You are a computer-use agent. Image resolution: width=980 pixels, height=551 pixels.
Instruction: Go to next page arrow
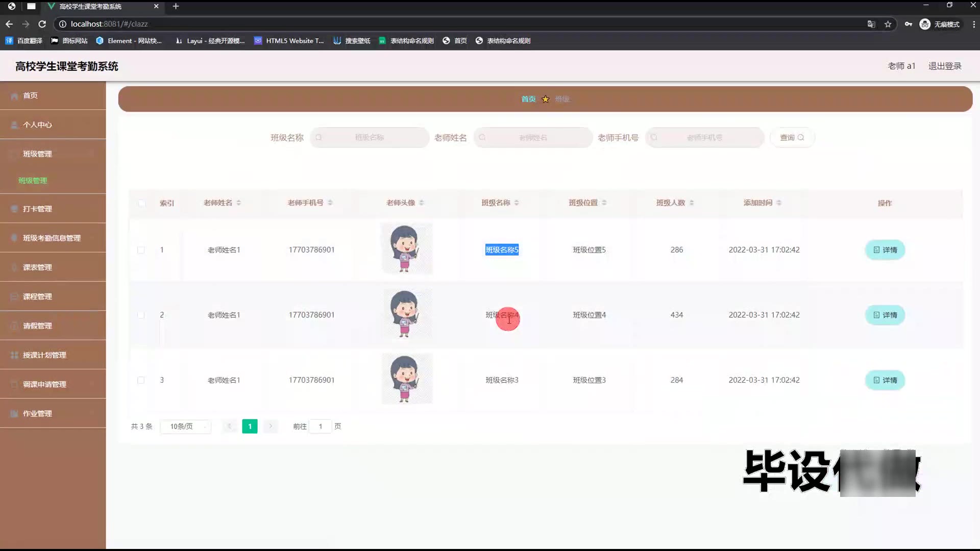tap(271, 427)
